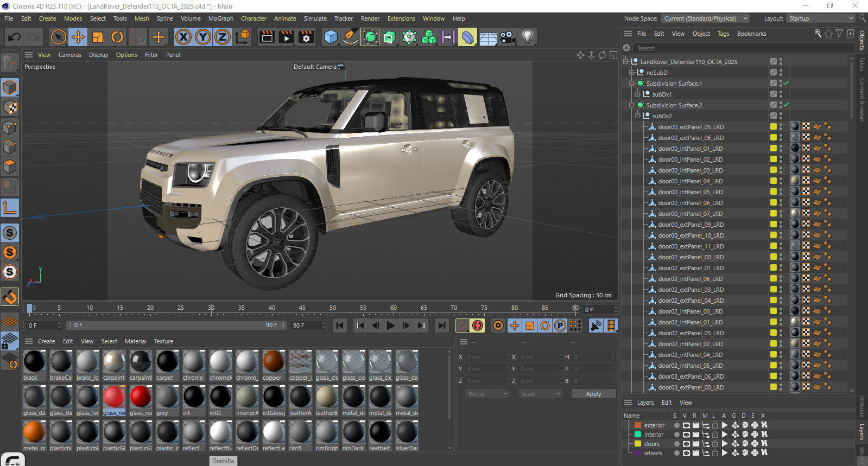Collapse the Subdivision Surface.1 object
The width and height of the screenshot is (868, 466).
click(x=632, y=84)
